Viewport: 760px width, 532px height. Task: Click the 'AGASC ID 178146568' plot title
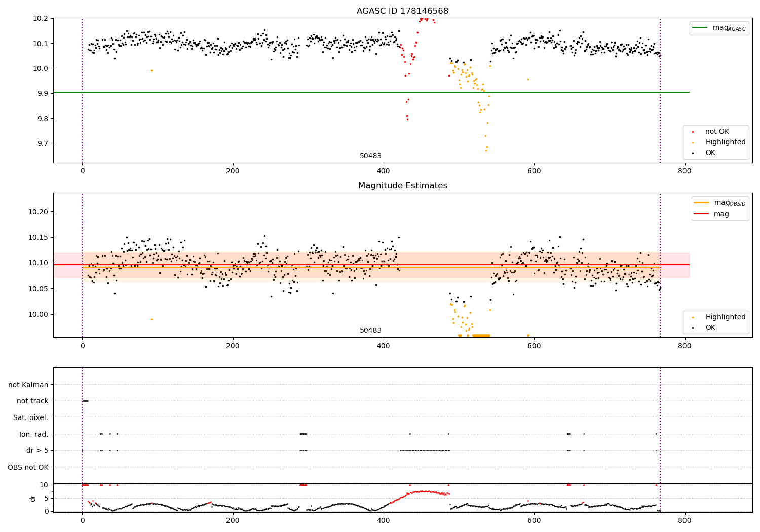tap(402, 11)
